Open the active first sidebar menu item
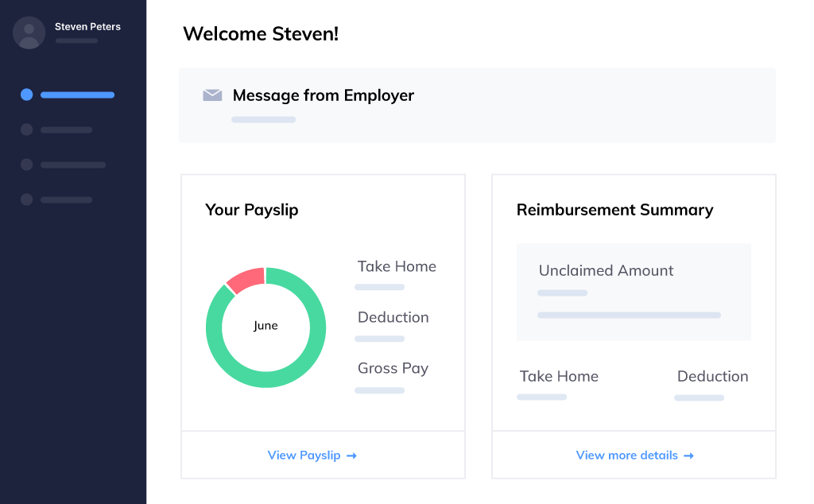 click(77, 95)
